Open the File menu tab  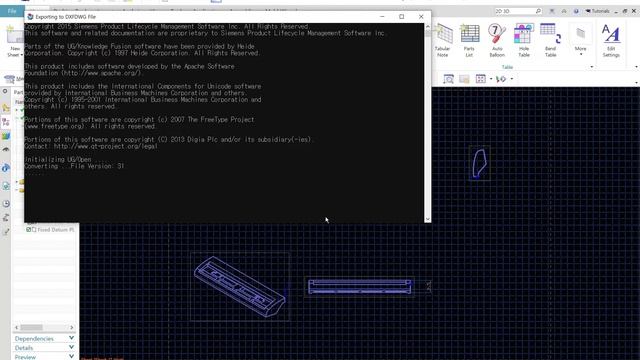(x=12, y=11)
